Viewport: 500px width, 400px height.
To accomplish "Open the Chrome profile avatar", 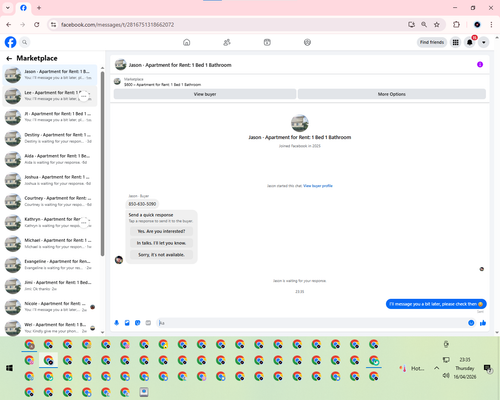I will (x=477, y=24).
